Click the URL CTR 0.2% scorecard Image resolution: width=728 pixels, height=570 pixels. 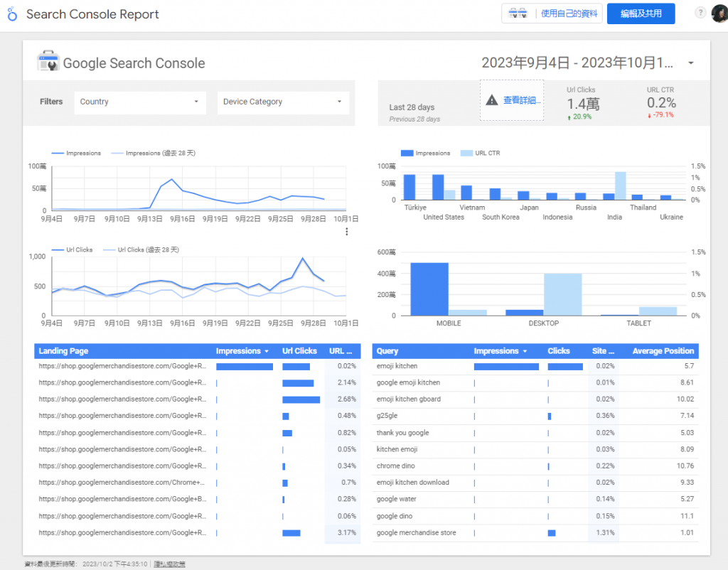(661, 102)
